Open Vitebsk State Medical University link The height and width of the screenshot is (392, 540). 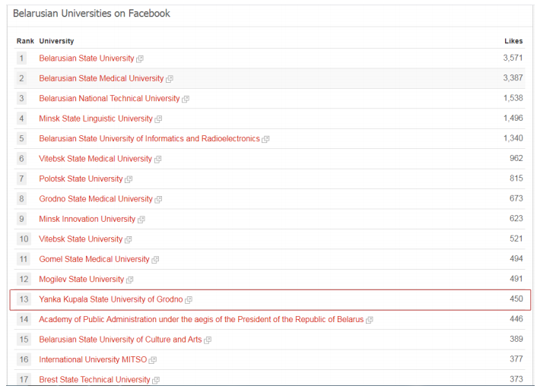click(x=95, y=159)
